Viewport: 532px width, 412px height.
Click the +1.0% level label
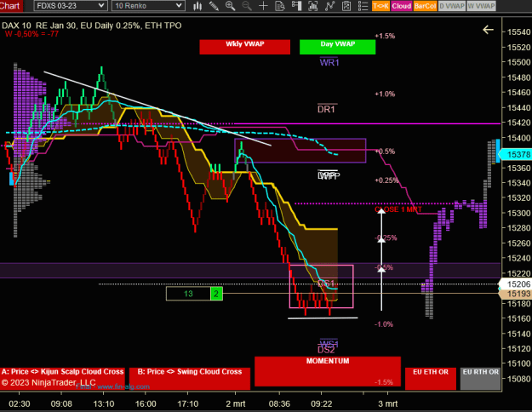tap(385, 94)
